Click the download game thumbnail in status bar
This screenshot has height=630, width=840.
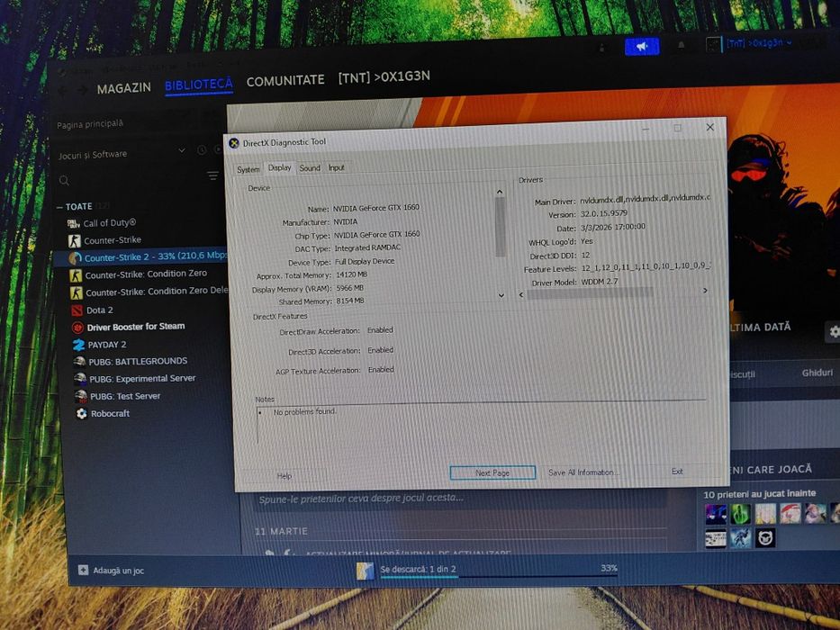pyautogui.click(x=366, y=571)
